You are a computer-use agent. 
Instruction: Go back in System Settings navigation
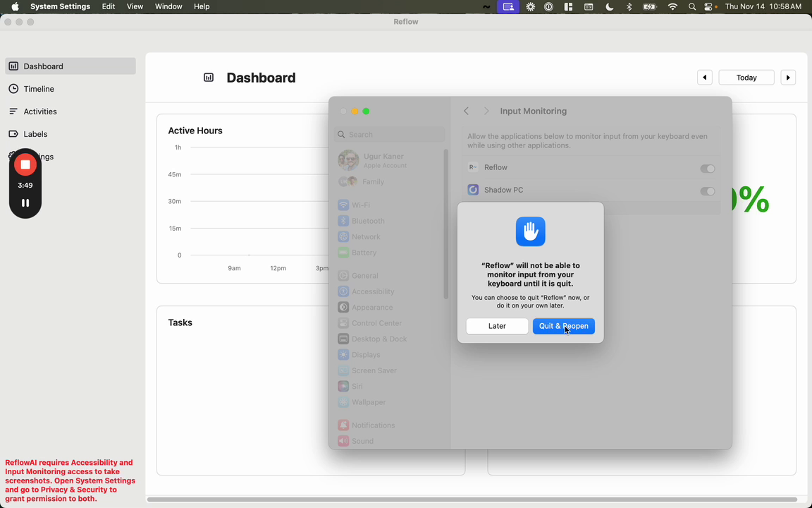tap(466, 111)
